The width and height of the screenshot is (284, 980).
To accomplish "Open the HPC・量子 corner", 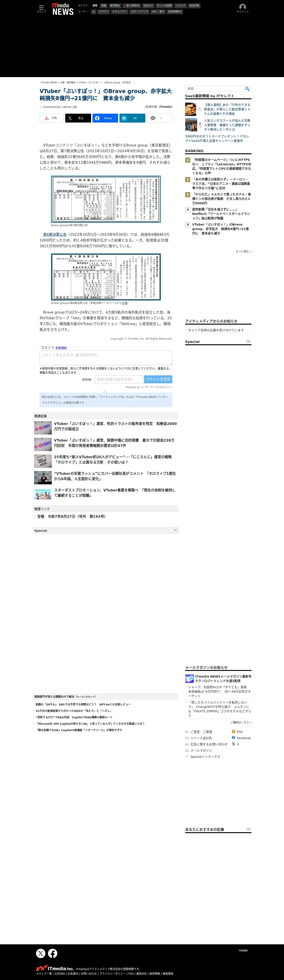I will (158, 12).
